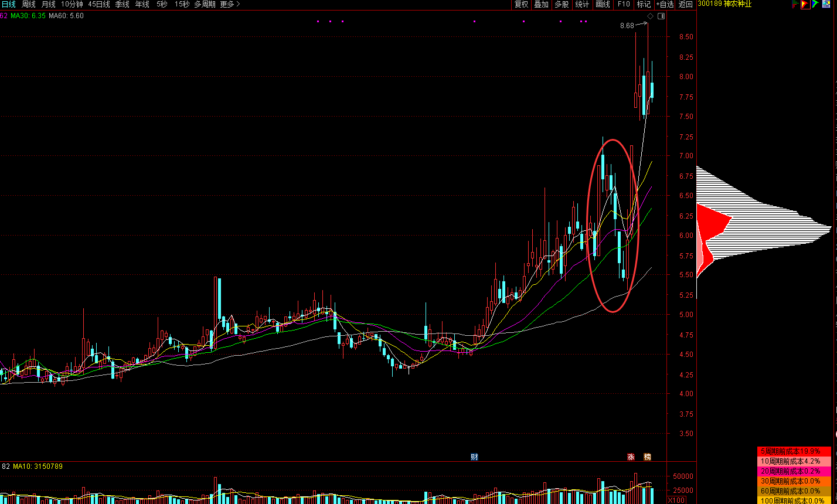Select the 5秒 period tab
The height and width of the screenshot is (504, 837).
click(161, 4)
